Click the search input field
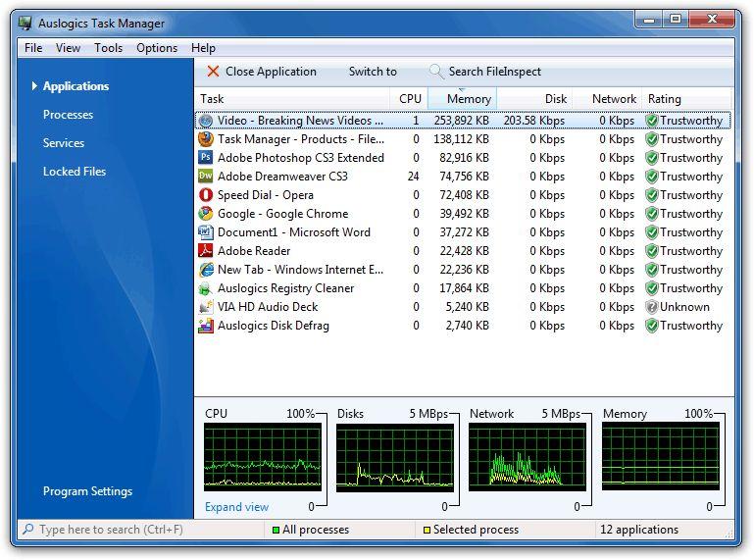This screenshot has height=560, width=754. click(137, 530)
